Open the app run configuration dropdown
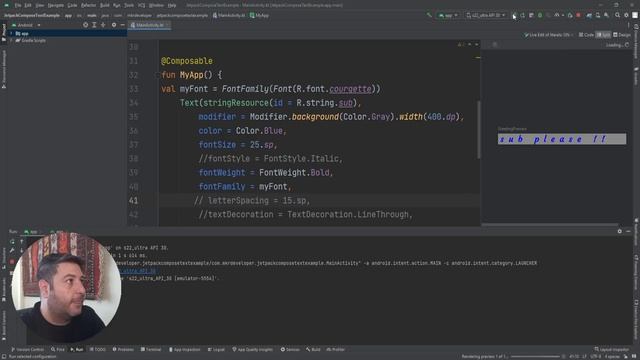640x360 pixels. (448, 15)
